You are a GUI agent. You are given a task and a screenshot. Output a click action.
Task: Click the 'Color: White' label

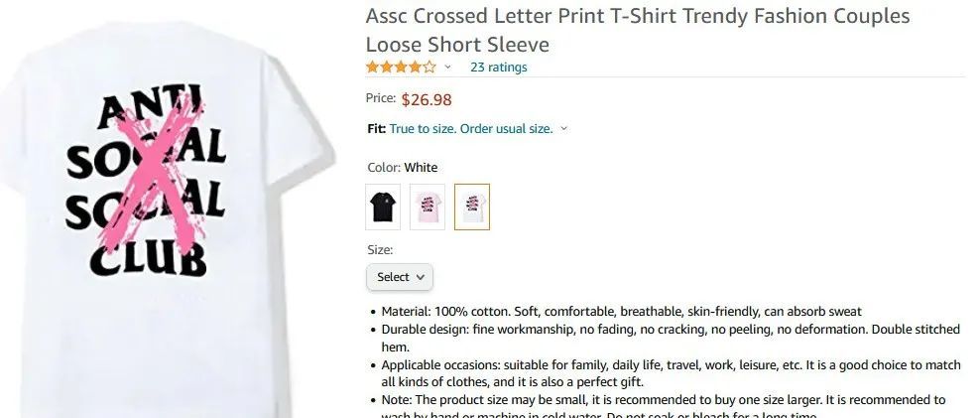(x=402, y=168)
